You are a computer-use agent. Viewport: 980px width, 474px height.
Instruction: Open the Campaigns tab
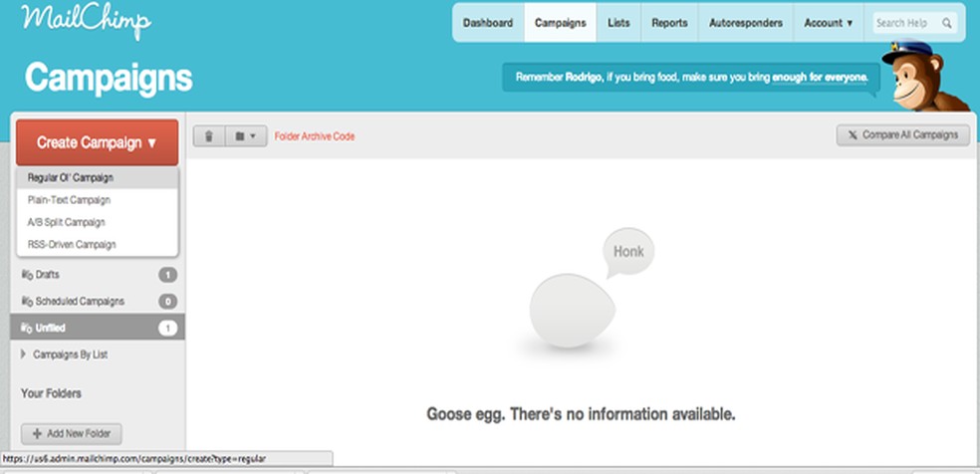click(560, 23)
